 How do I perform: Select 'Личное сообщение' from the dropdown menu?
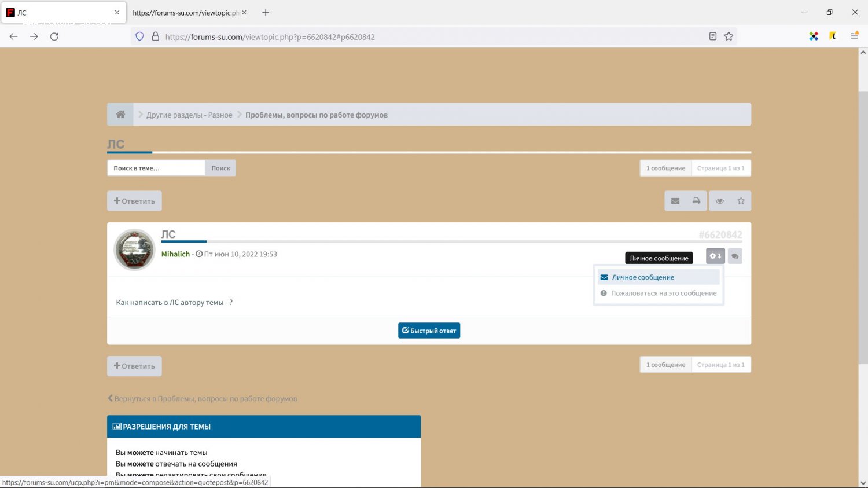(x=643, y=277)
